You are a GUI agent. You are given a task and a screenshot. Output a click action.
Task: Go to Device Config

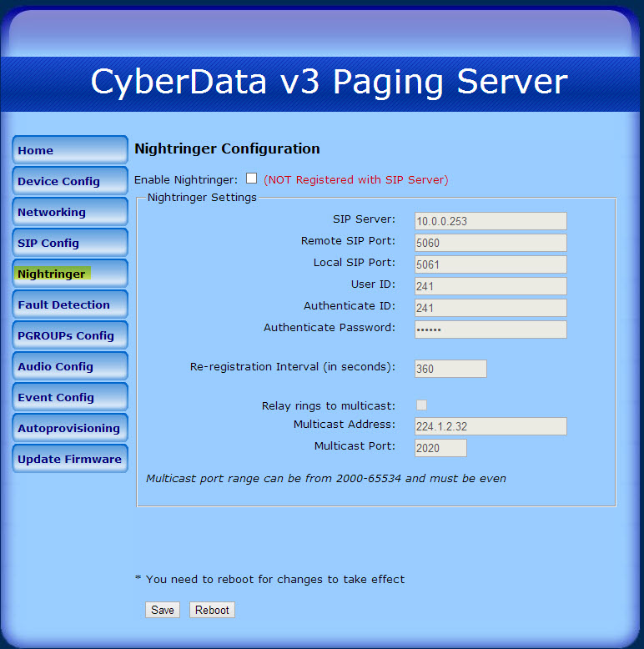(x=70, y=181)
